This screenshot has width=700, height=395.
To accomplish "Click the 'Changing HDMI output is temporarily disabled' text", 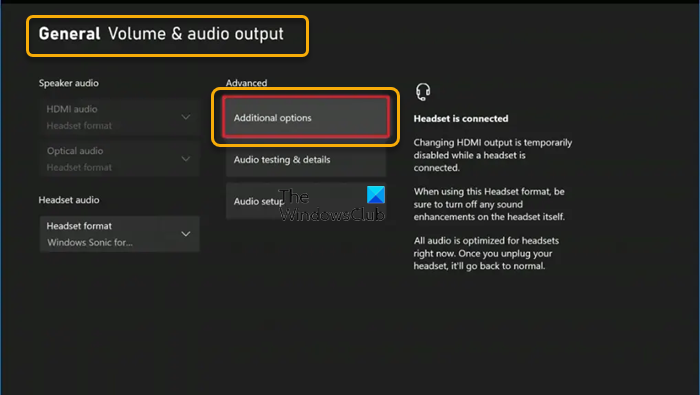I will click(492, 155).
